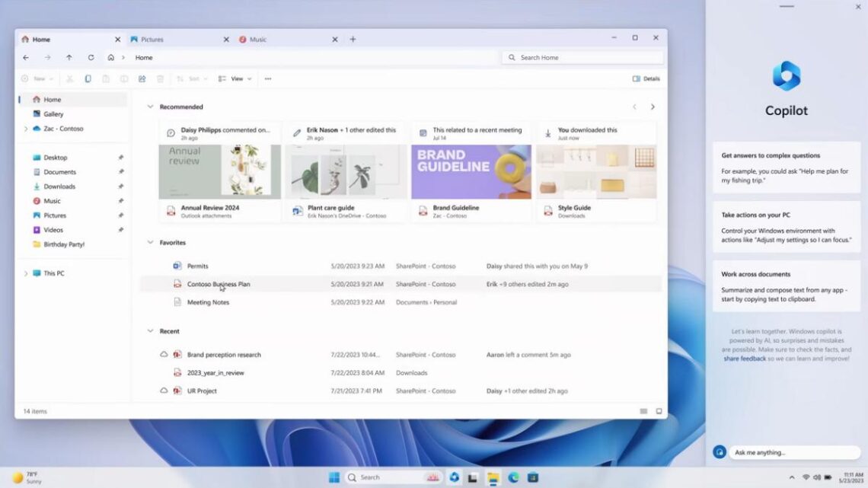868x488 pixels.
Task: Select 2023_year_in_review file
Action: 400,373
